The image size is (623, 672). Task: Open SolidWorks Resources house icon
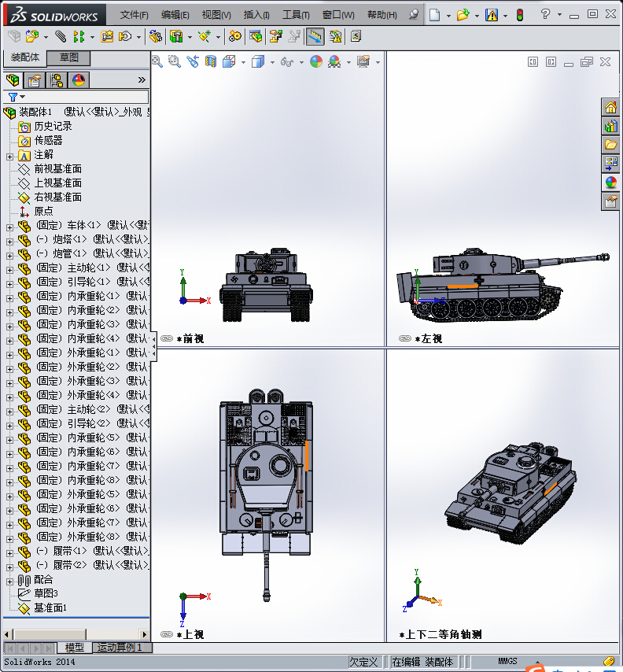tap(610, 107)
